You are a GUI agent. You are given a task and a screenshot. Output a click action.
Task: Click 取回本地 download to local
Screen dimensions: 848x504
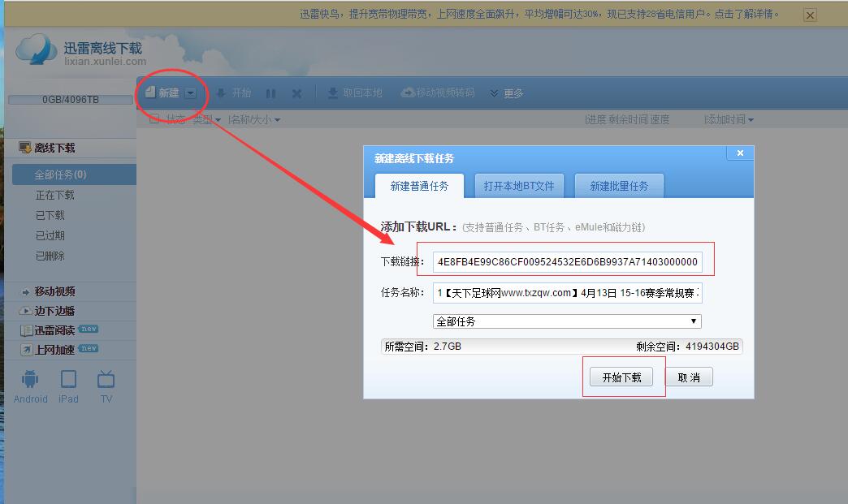355,93
